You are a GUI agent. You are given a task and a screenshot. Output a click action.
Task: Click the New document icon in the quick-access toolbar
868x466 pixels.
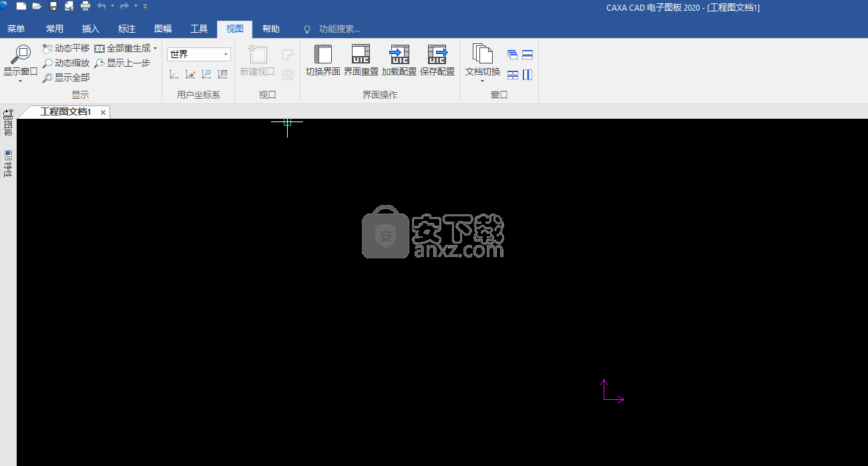click(21, 6)
